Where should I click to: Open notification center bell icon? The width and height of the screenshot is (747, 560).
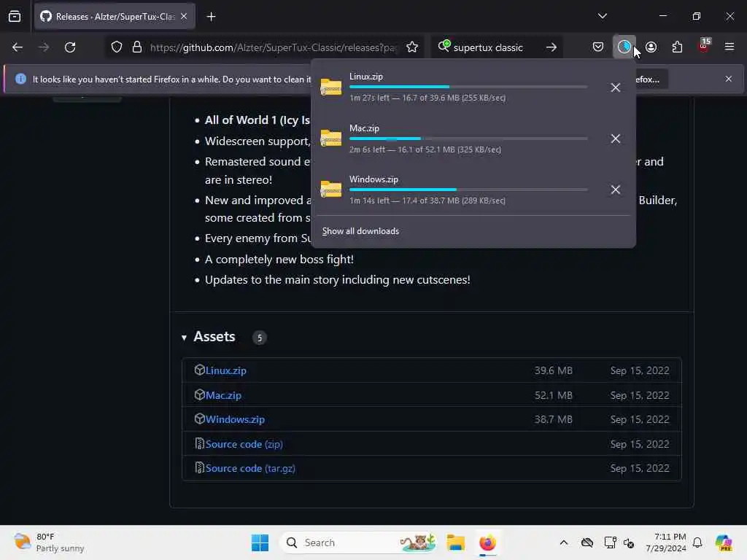pos(697,542)
